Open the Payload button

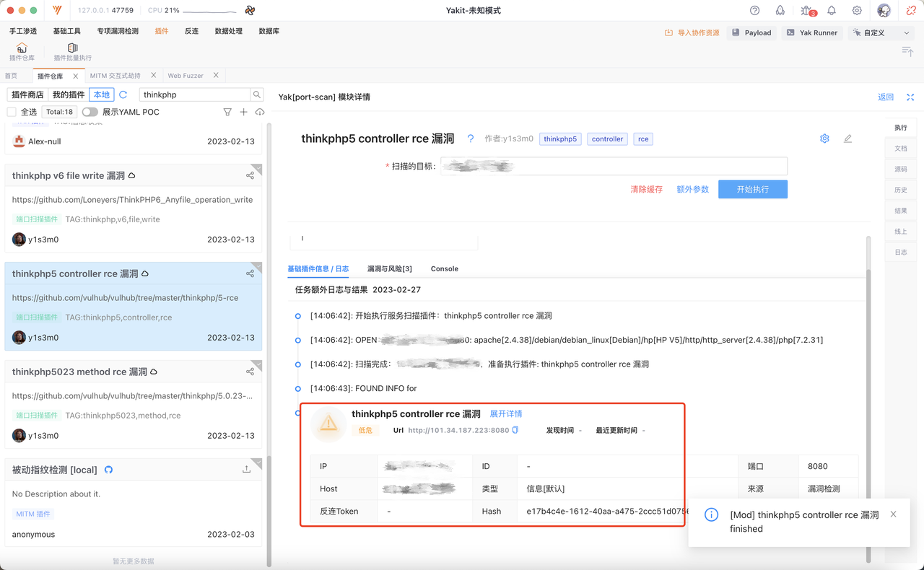coord(751,32)
